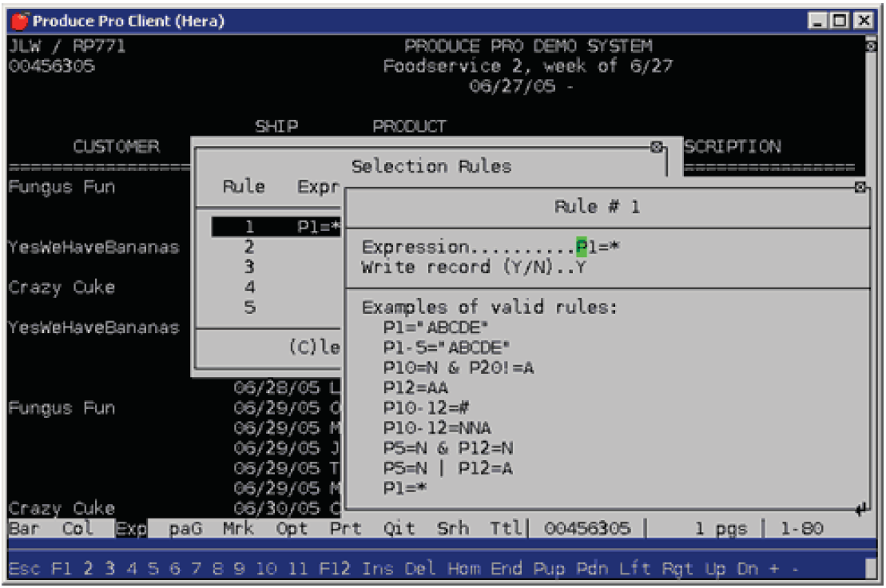Click the 00456305 value in status bar
The height and width of the screenshot is (588, 886).
pos(586,529)
